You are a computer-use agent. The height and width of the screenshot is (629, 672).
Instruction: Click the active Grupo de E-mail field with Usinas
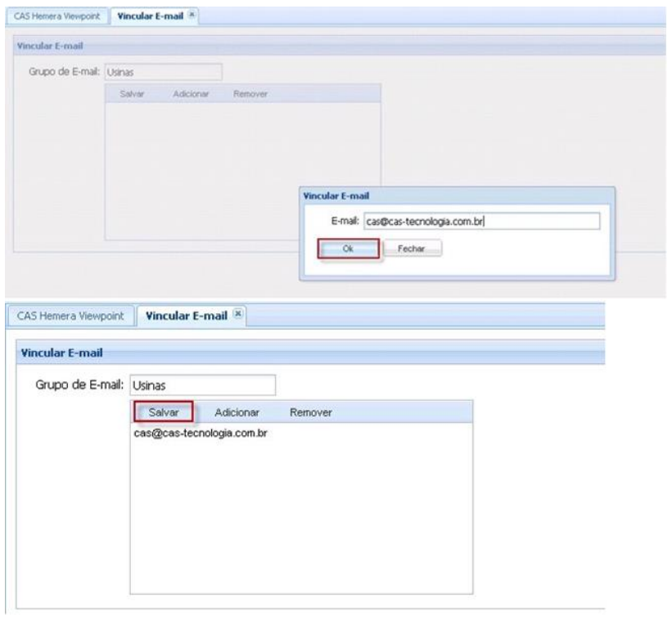tap(203, 385)
